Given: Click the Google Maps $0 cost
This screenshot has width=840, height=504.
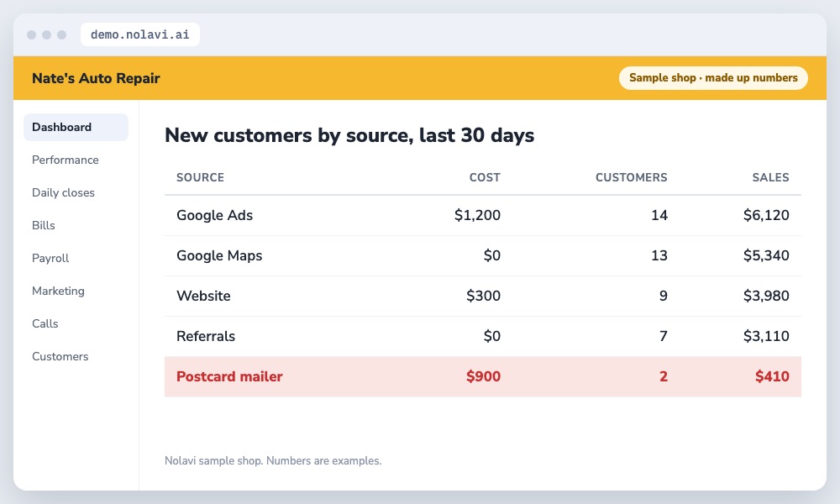Looking at the screenshot, I should (x=491, y=255).
